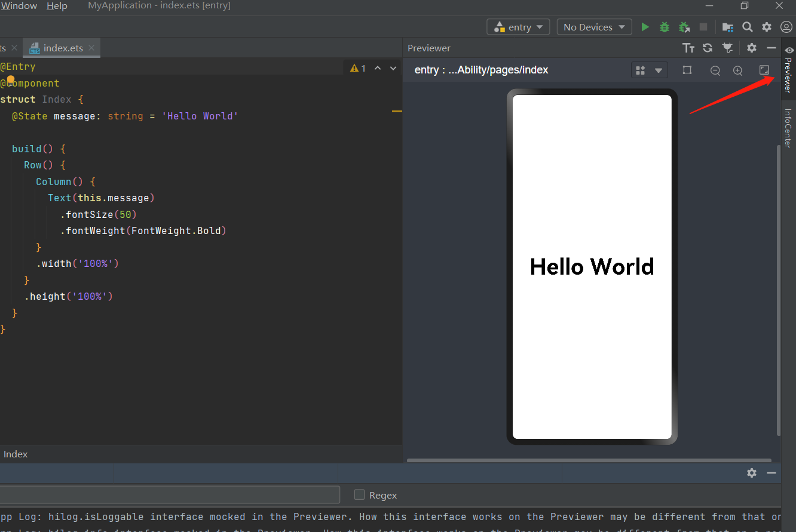Fit preview to screen icon
This screenshot has height=532, width=796.
point(764,70)
